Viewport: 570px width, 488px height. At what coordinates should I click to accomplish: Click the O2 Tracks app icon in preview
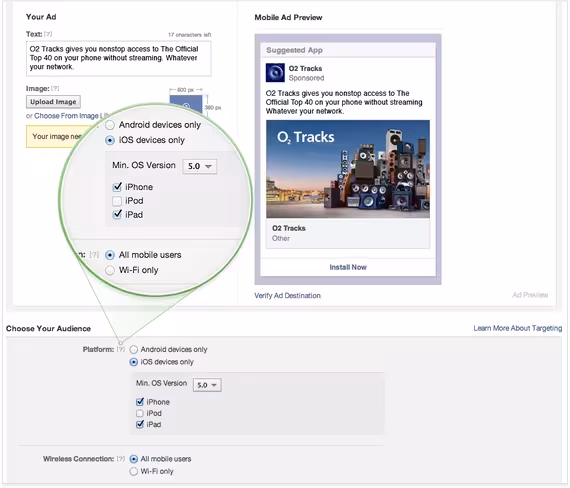pyautogui.click(x=275, y=73)
